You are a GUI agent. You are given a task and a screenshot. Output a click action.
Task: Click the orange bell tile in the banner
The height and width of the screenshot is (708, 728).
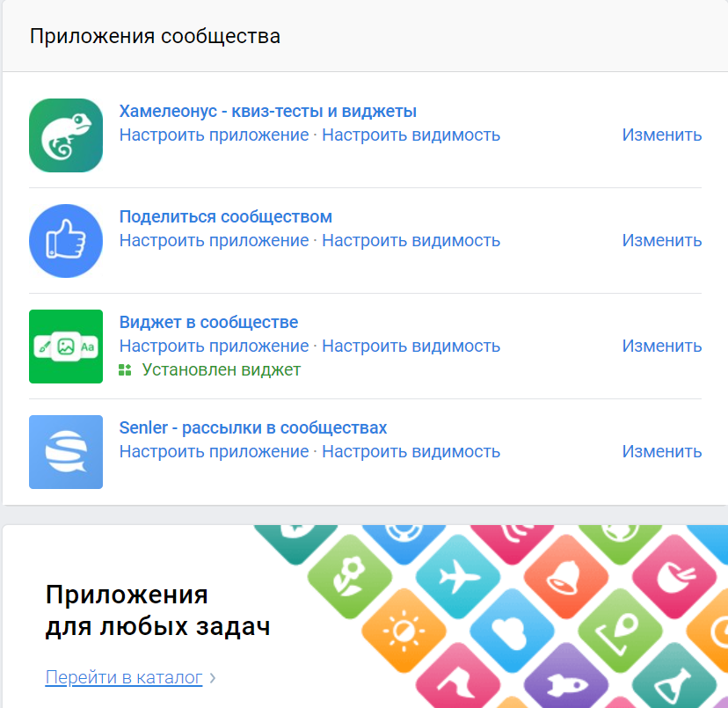point(566,577)
